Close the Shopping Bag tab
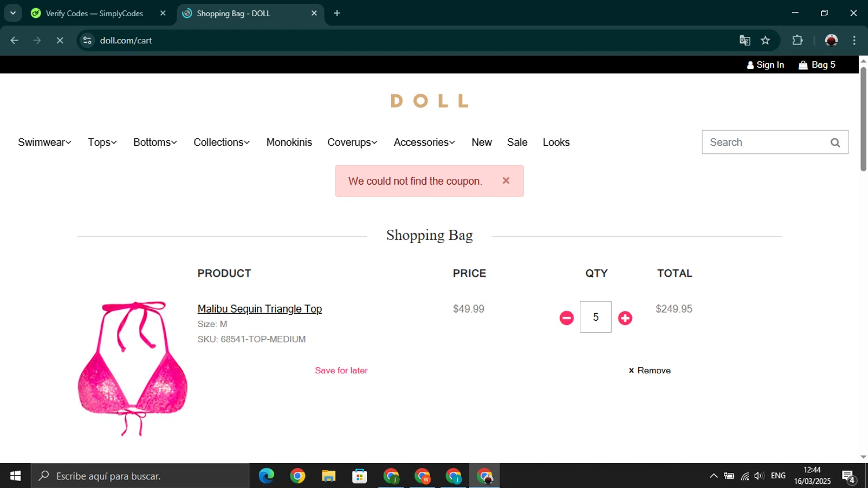This screenshot has width=868, height=488. coord(314,13)
